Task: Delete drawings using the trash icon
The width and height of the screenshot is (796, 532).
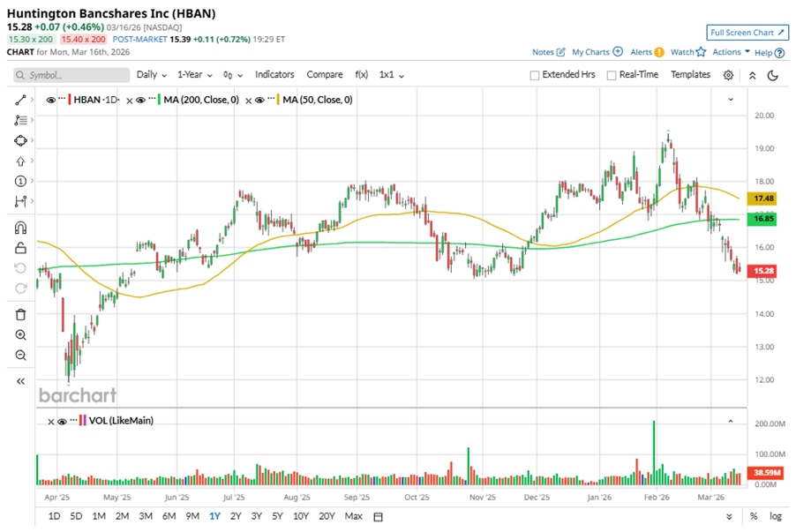Action: [20, 315]
